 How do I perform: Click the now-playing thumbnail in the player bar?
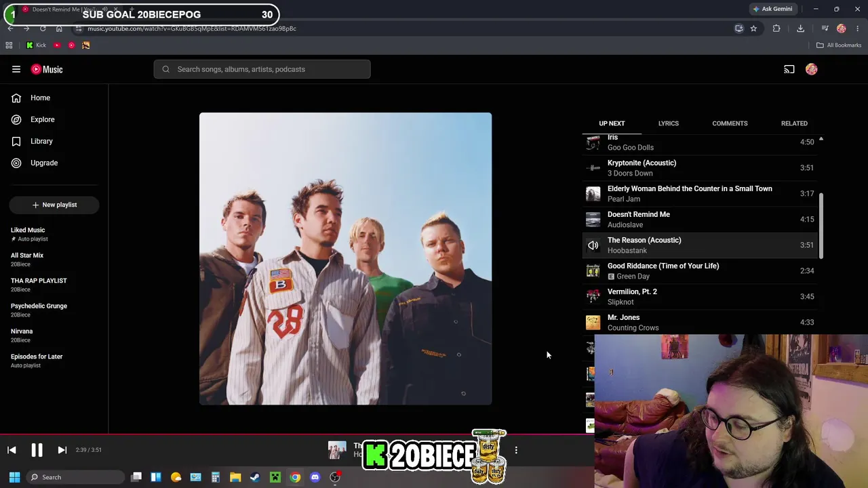click(x=337, y=450)
